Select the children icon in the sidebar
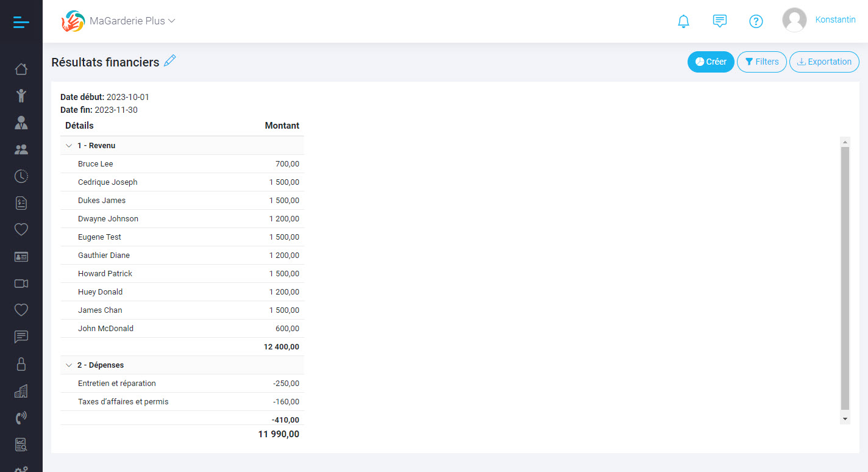This screenshot has height=472, width=868. coord(21,96)
